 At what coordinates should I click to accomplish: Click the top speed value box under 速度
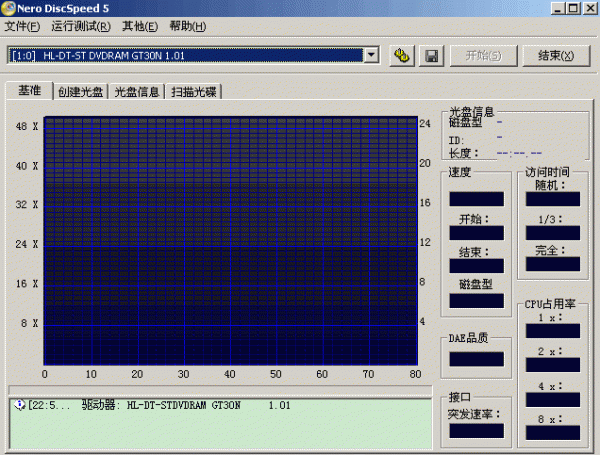476,199
